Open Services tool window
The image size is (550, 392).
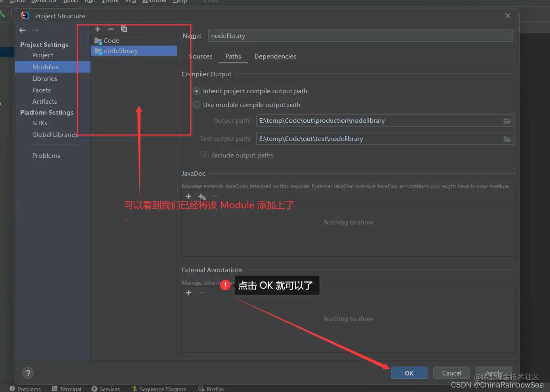click(x=106, y=389)
